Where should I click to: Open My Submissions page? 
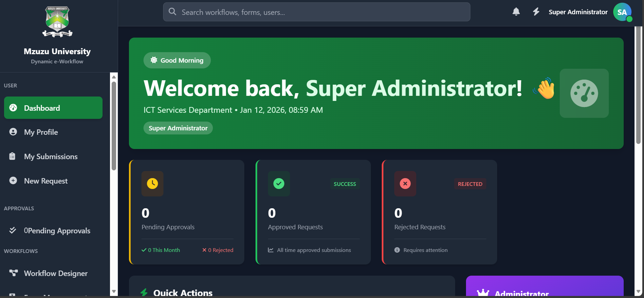point(53,156)
